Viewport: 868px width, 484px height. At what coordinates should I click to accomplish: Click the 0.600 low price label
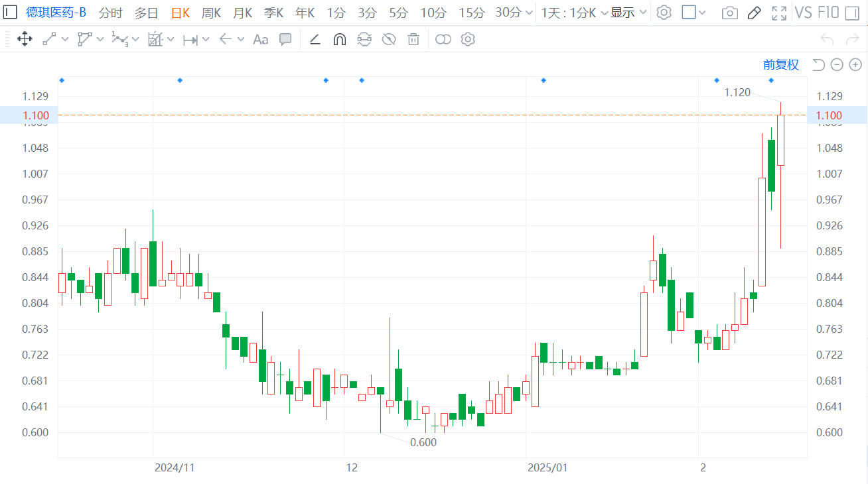423,442
